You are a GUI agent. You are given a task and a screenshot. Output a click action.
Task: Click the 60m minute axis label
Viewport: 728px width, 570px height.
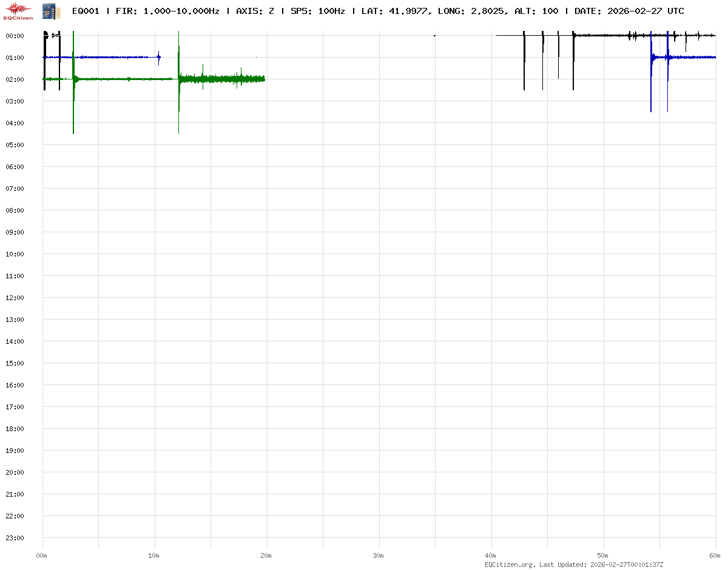[x=715, y=555]
